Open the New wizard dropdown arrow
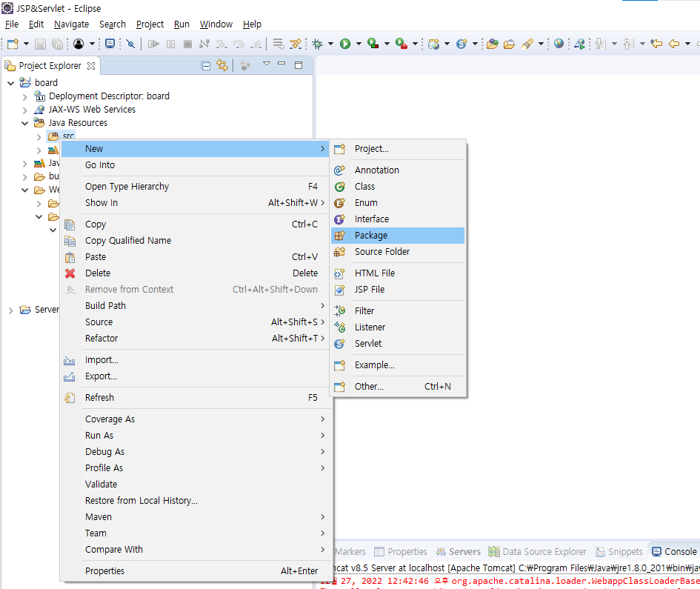700x589 pixels. tap(26, 44)
